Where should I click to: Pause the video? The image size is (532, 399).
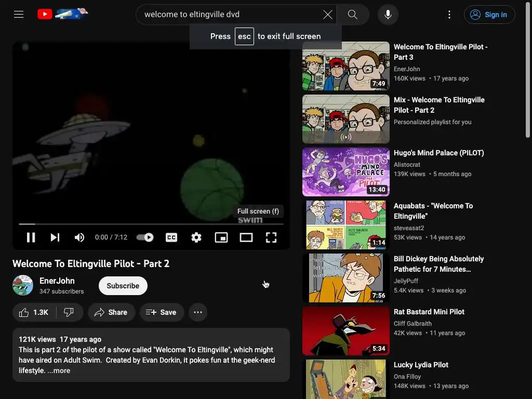tap(31, 237)
